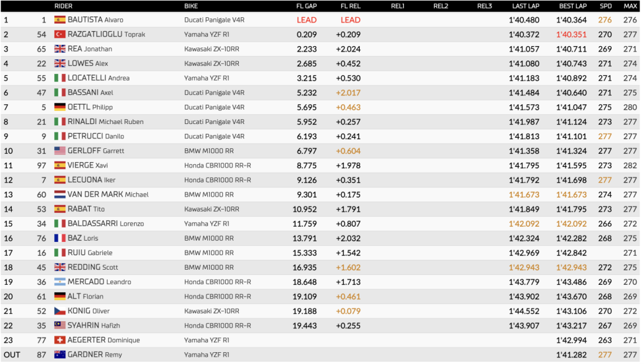
Task: Click the orange FL REL value +2.017
Action: [348, 93]
